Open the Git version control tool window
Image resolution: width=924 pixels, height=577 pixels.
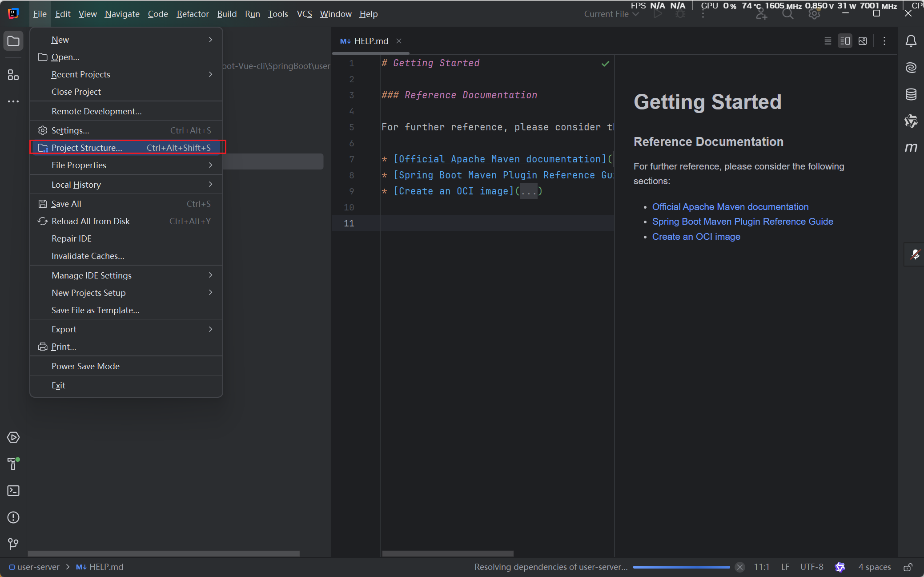[x=13, y=544]
